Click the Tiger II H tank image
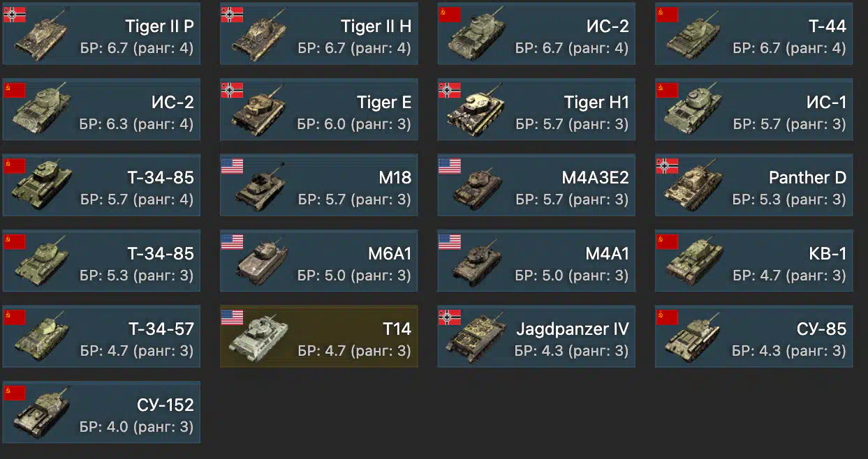The width and height of the screenshot is (868, 459). (x=260, y=38)
